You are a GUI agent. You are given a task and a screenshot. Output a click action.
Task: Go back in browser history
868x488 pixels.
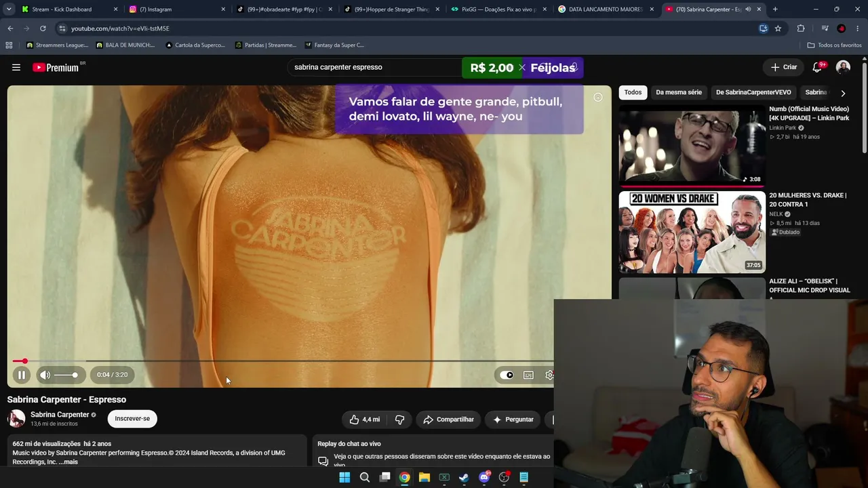point(10,28)
